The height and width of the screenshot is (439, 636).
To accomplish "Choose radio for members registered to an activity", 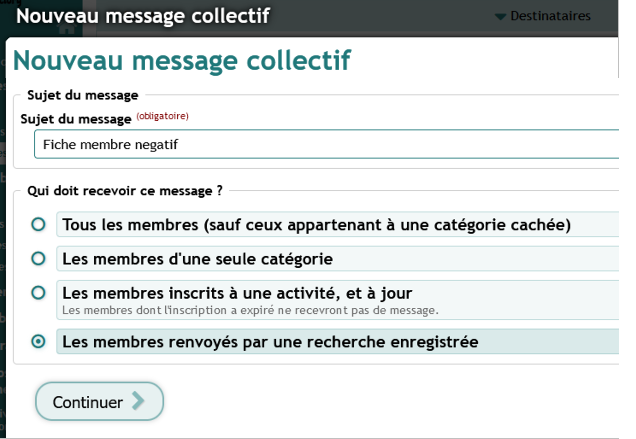I will click(x=38, y=293).
